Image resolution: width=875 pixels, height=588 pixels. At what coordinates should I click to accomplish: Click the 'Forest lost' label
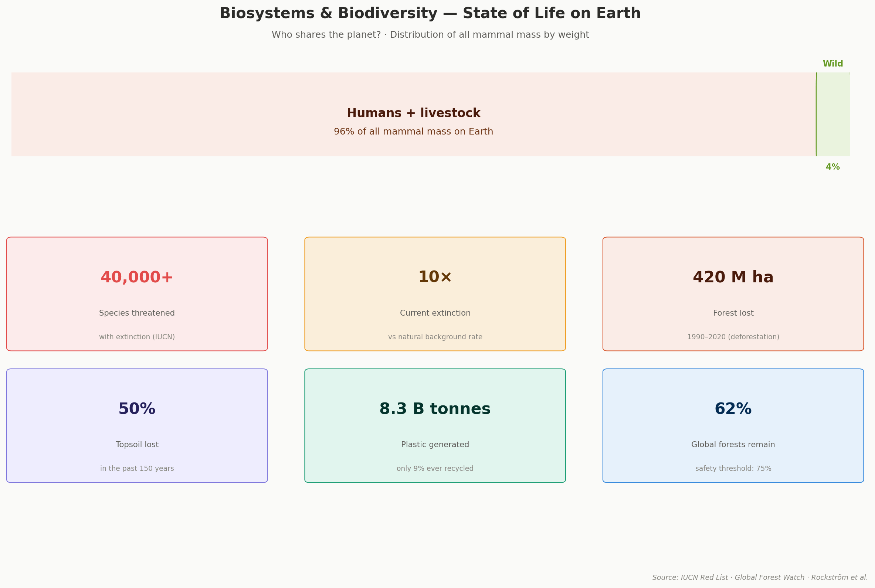[x=733, y=313]
